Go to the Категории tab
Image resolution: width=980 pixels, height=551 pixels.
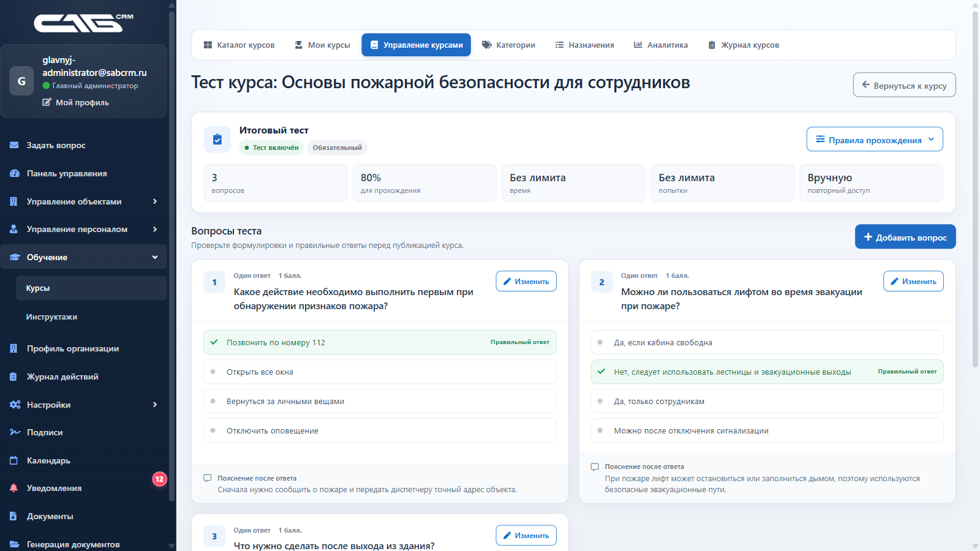point(508,45)
